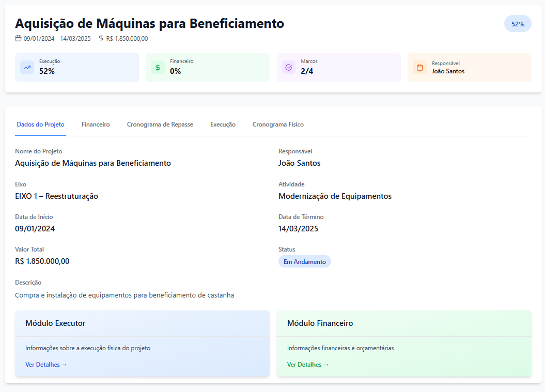Open the Cronograma de Repasse tab
This screenshot has width=545, height=392.
click(160, 124)
